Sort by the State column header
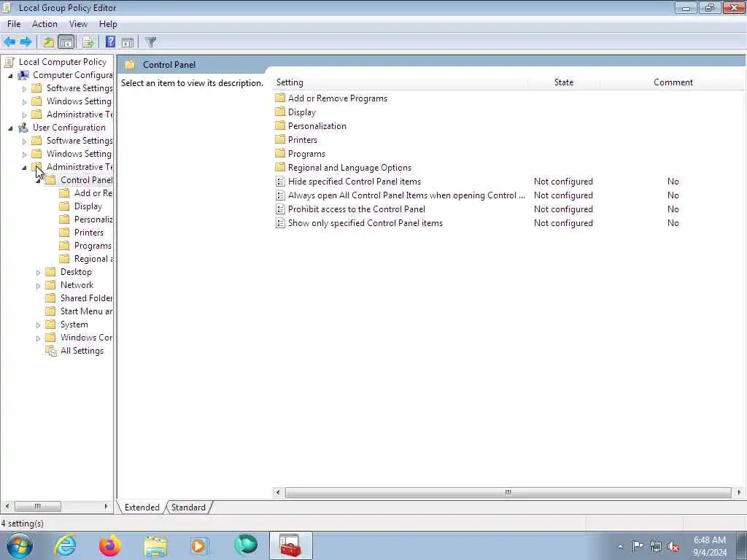 564,82
